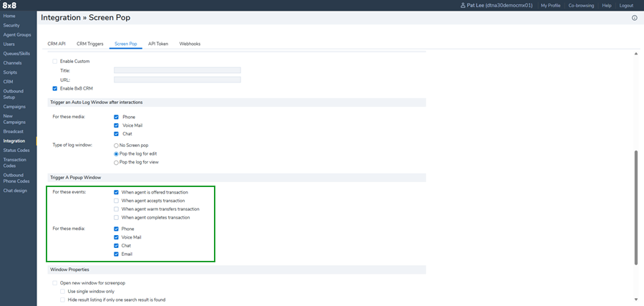Click the user avatar icon beside Pat Lee

[464, 5]
